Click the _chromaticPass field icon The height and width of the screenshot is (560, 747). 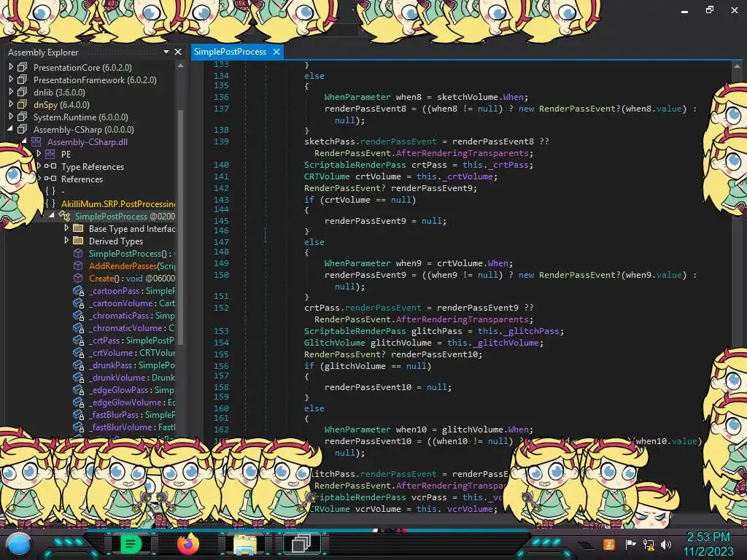click(x=78, y=315)
